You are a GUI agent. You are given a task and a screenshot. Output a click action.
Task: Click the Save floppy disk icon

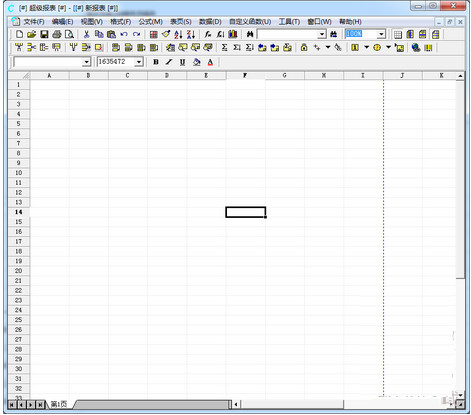point(44,34)
